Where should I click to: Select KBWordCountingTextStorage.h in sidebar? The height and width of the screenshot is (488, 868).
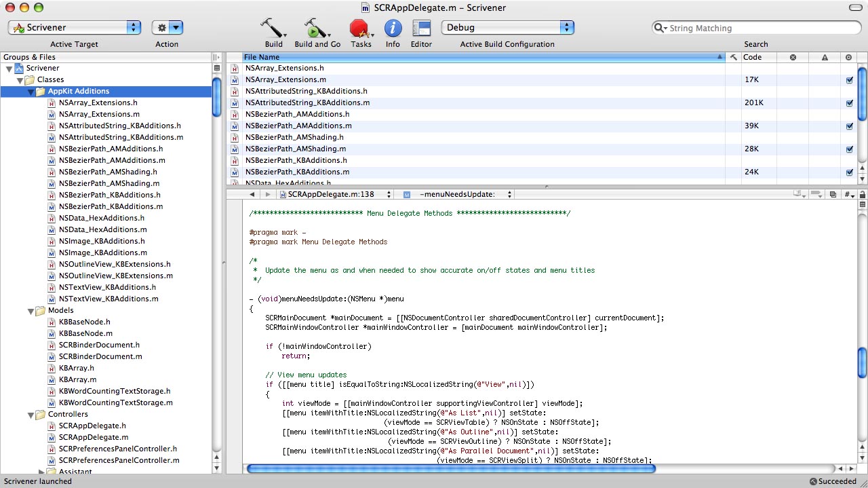[x=115, y=392]
